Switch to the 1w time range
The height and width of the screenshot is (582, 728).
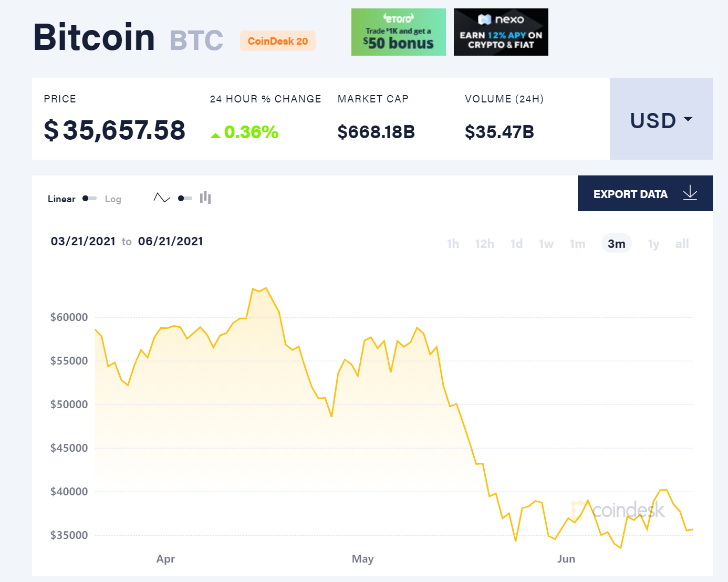[x=546, y=244]
